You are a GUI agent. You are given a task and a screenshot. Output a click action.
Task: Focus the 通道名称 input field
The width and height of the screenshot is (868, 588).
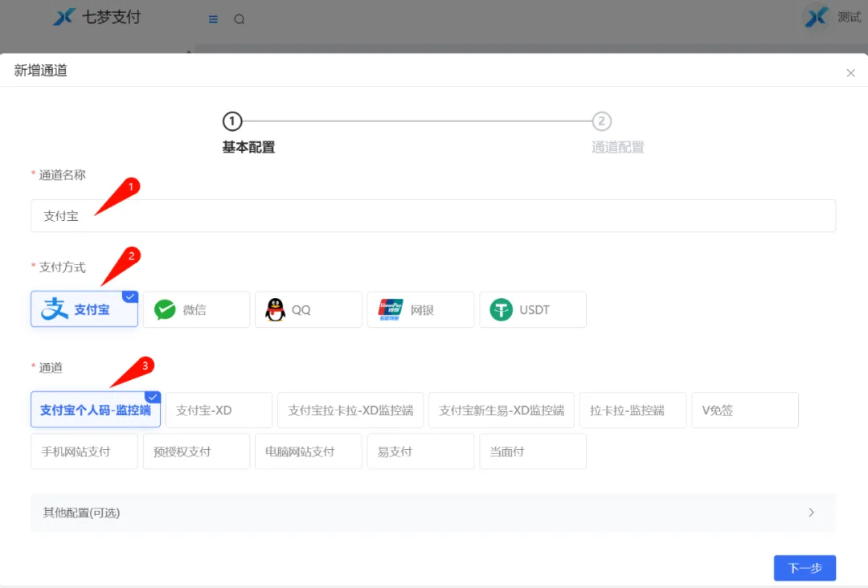coord(433,216)
